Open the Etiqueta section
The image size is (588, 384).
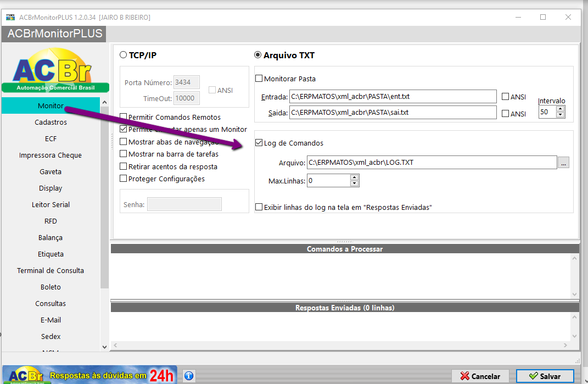click(x=51, y=254)
